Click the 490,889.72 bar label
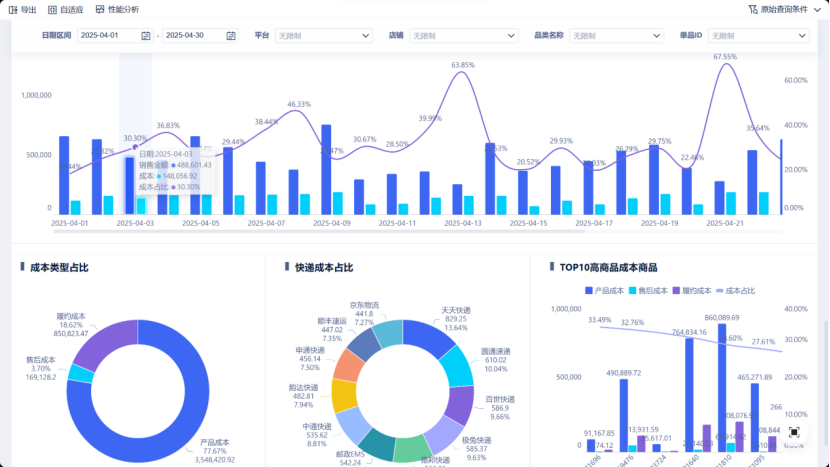Image resolution: width=830 pixels, height=467 pixels. click(x=624, y=373)
